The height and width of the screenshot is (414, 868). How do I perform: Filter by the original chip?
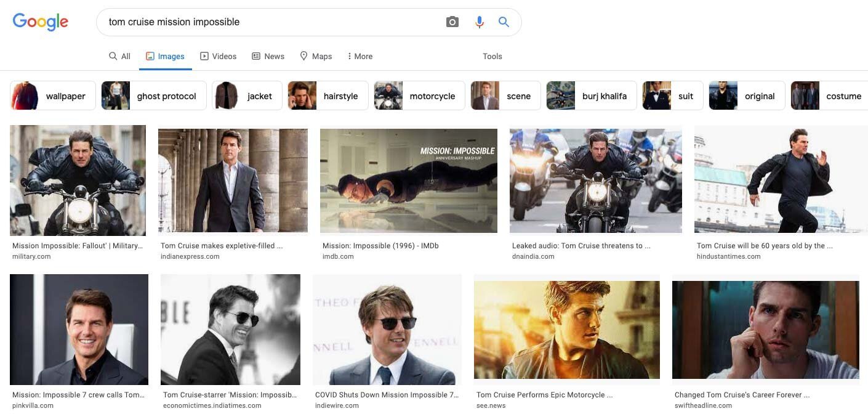747,95
